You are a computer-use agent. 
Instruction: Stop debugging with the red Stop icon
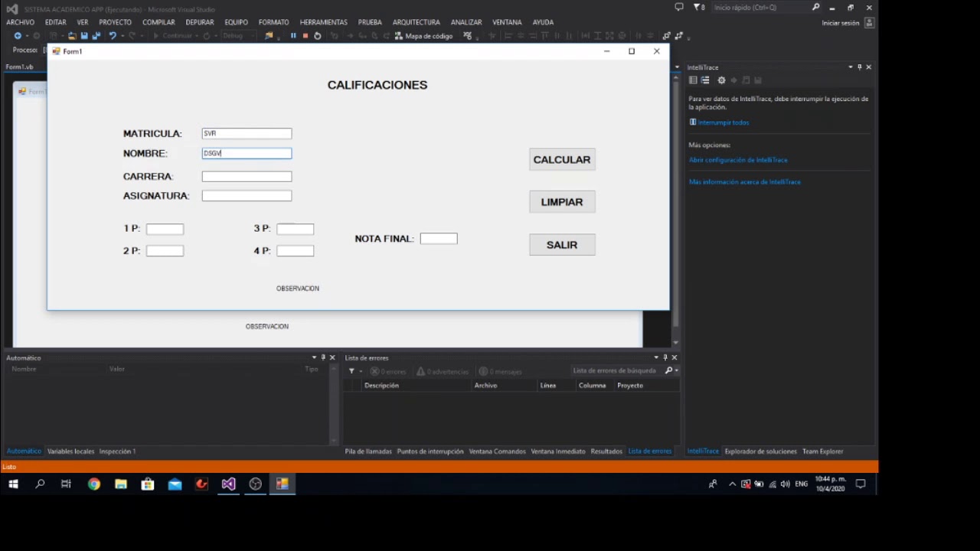pyautogui.click(x=305, y=36)
